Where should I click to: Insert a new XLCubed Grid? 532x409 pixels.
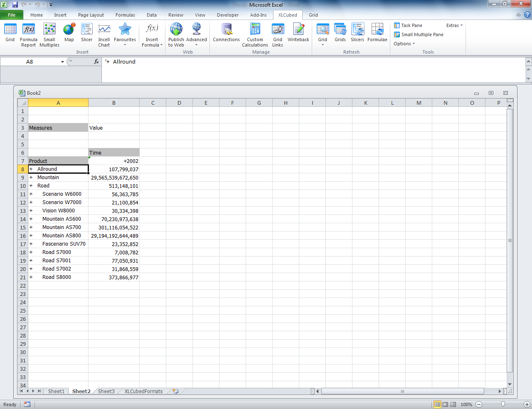point(10,33)
